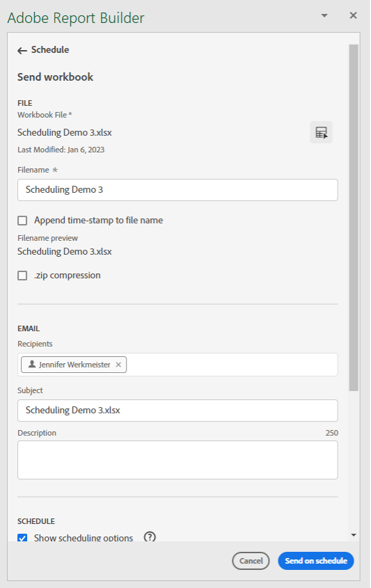This screenshot has height=588, width=371.
Task: Click the Schedule back link text
Action: pyautogui.click(x=50, y=50)
